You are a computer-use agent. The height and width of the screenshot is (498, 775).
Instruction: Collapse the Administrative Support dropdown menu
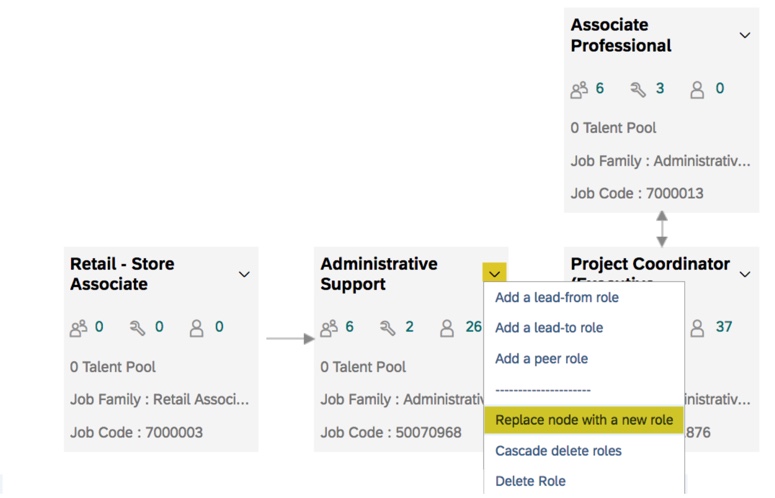pyautogui.click(x=494, y=274)
